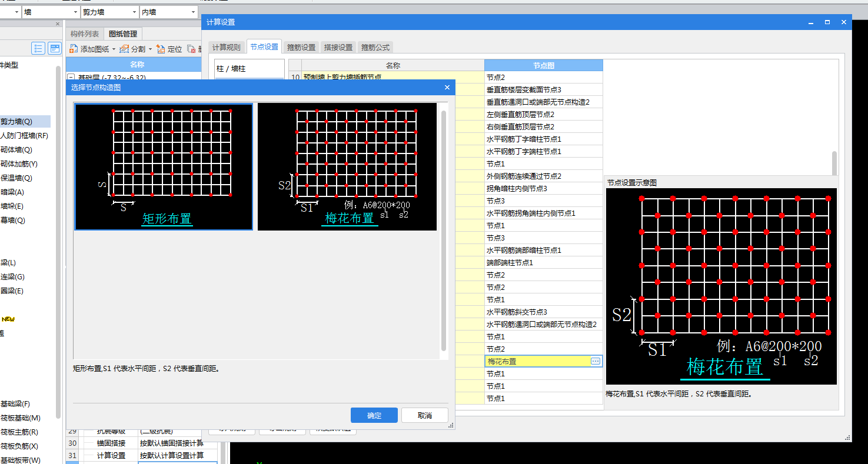Open the 构件列表 tab
Viewport: 868px width, 464px height.
[85, 34]
